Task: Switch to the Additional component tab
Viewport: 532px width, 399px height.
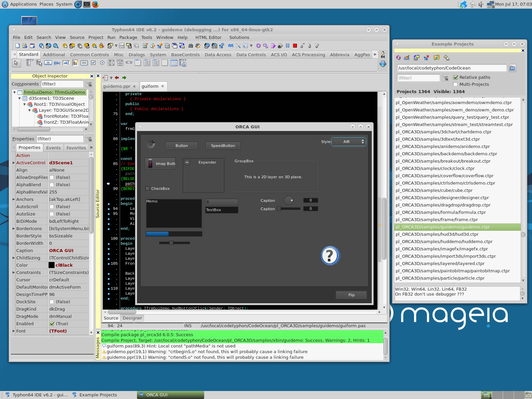Action: (54, 55)
